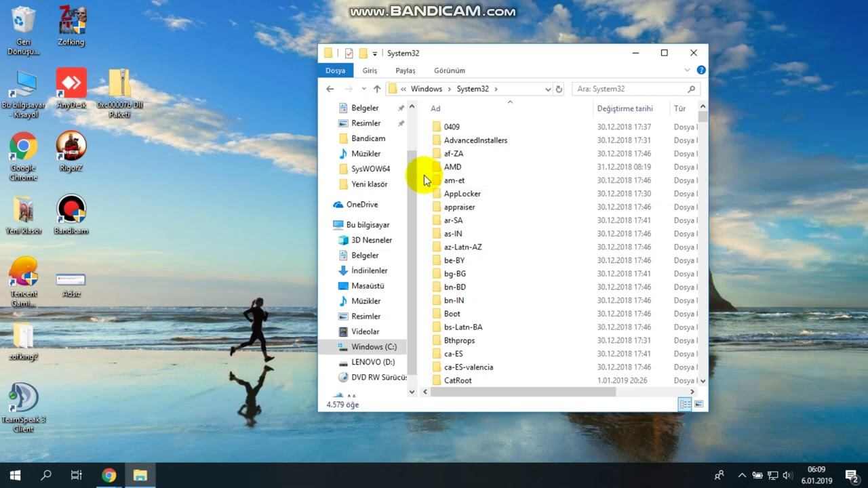This screenshot has height=488, width=868.
Task: Open quick access toolbar customize dropdown
Action: pos(374,54)
